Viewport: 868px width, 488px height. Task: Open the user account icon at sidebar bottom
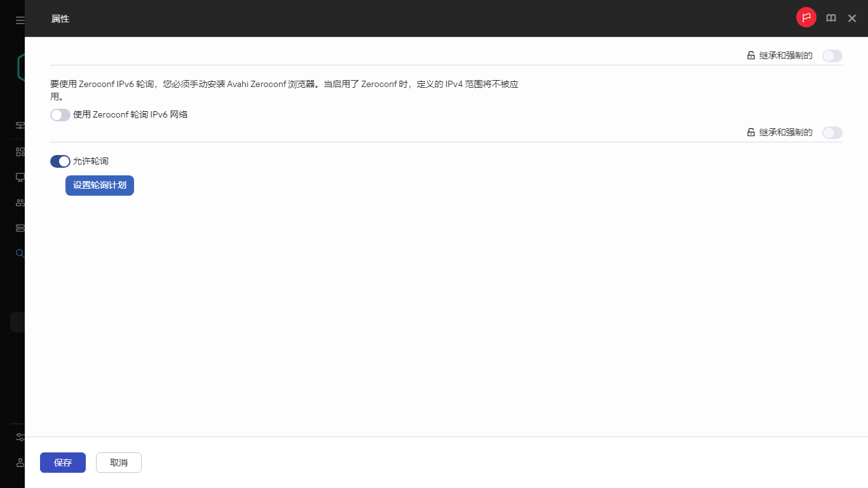19,463
